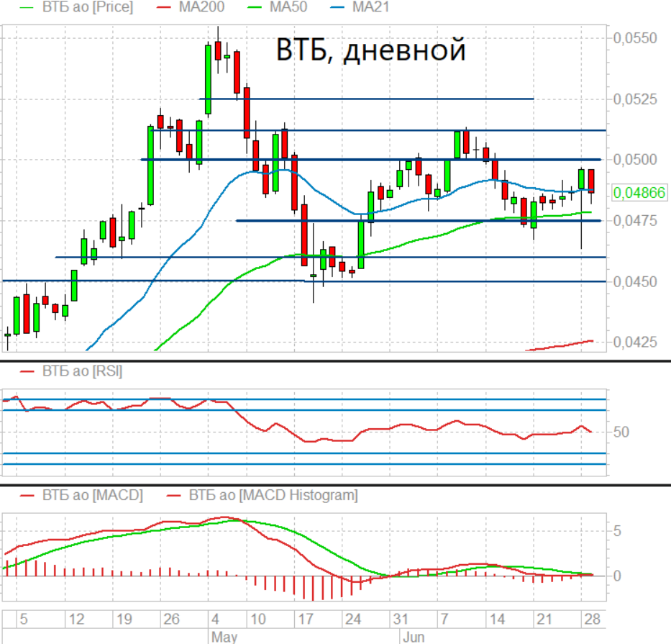671x644 pixels.
Task: Click the 0,0450 price axis label
Action: point(635,282)
